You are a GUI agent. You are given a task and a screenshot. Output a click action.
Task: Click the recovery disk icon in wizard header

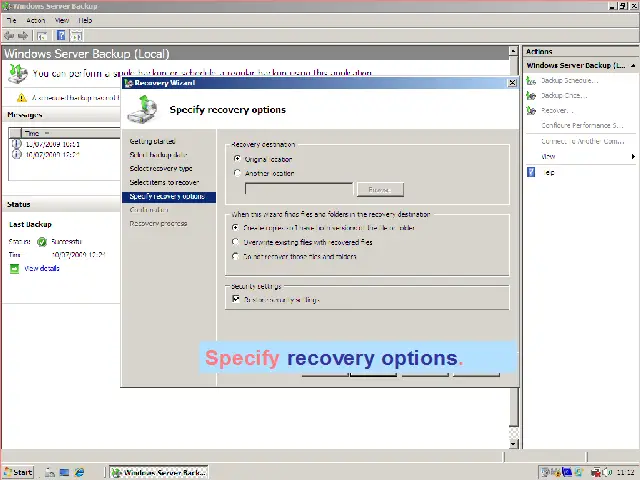coord(142,109)
